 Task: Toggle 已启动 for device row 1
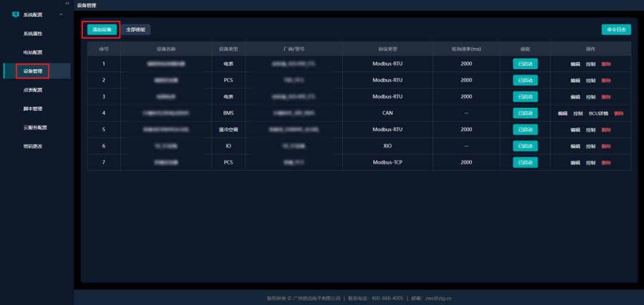(x=525, y=64)
